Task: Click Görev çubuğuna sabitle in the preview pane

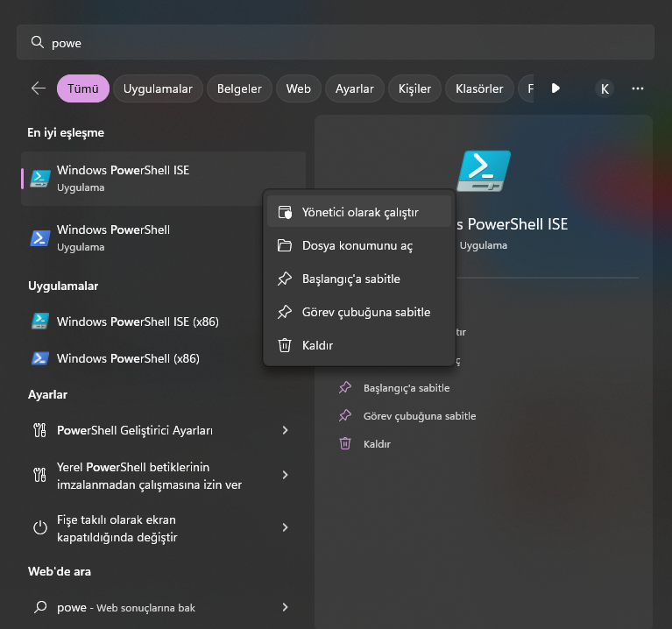Action: point(420,415)
